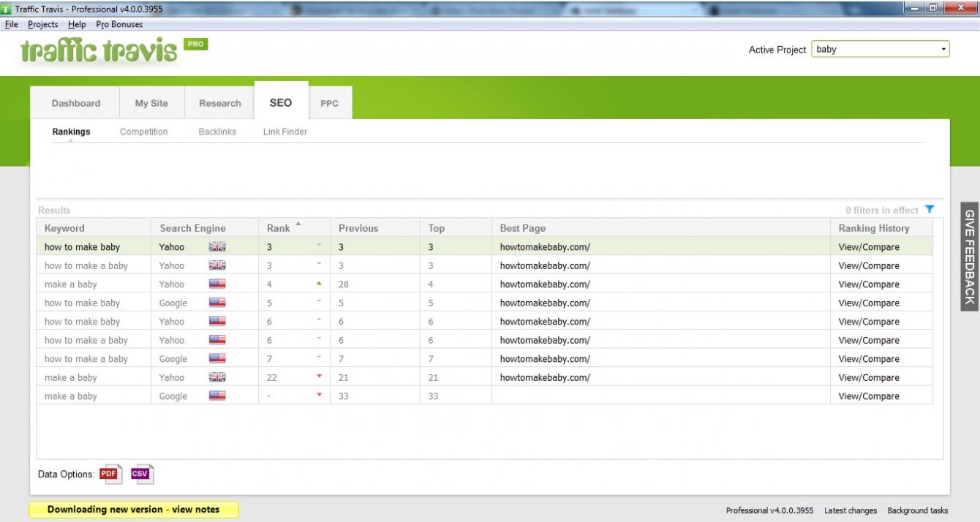Screen dimensions: 980x522
Task: Click the blue filter funnel icon
Action: 930,210
